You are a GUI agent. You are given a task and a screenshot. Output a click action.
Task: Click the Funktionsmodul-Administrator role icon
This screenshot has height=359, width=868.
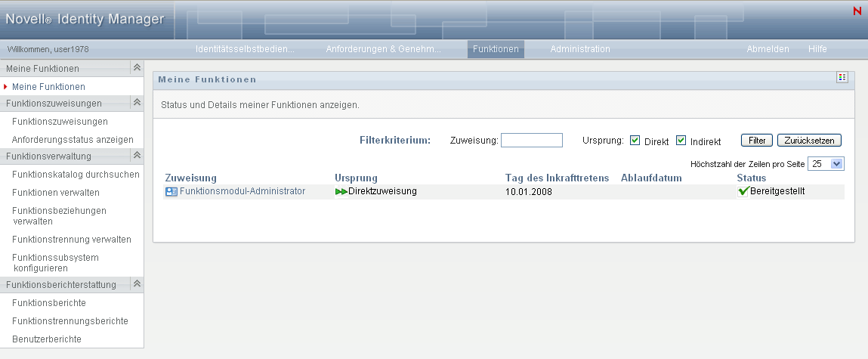pos(171,192)
